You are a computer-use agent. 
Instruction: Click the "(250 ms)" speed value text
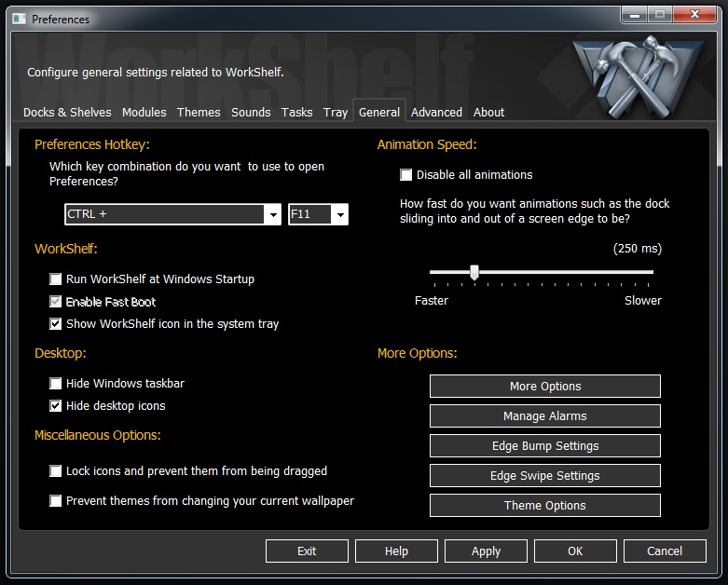638,249
